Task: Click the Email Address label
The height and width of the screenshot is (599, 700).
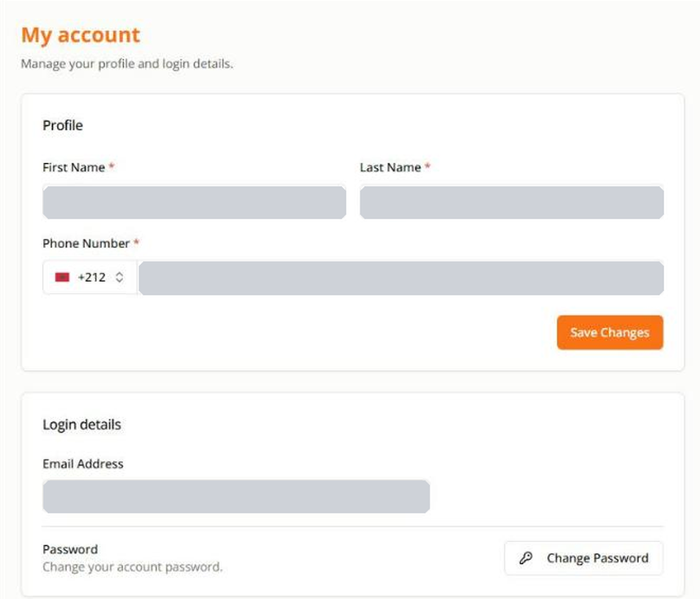Action: point(83,464)
